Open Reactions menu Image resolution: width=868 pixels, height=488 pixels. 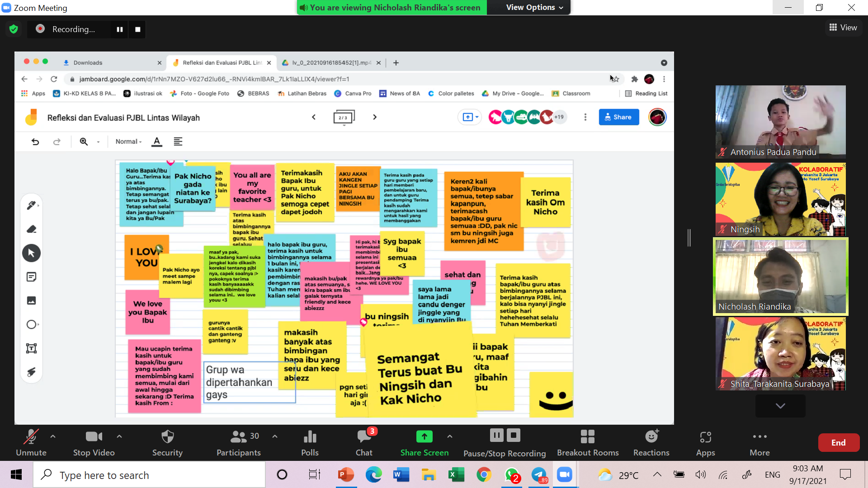coord(651,443)
